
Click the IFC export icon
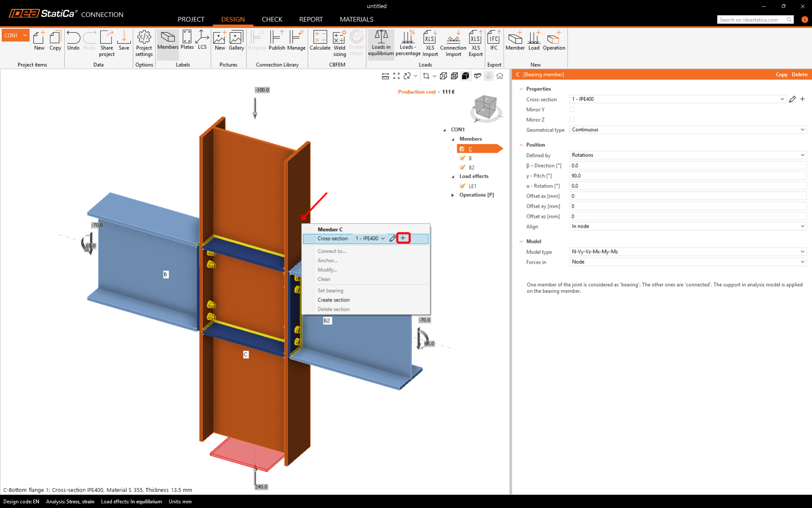494,41
